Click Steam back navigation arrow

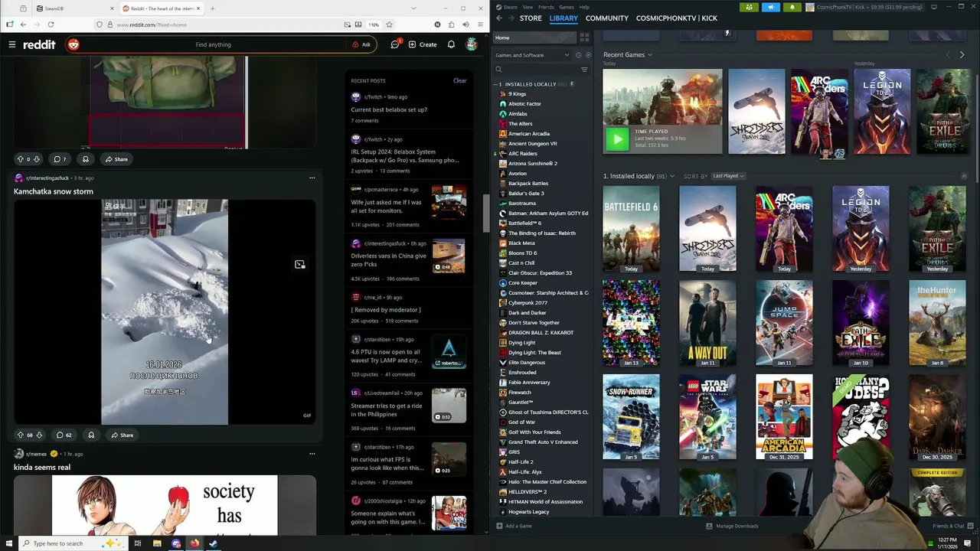[x=499, y=18]
